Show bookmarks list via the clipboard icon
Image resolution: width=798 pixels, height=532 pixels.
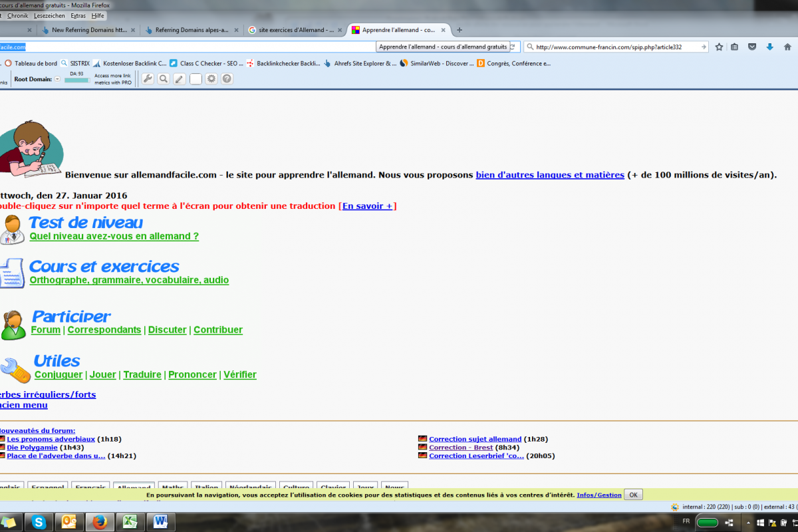(734, 47)
